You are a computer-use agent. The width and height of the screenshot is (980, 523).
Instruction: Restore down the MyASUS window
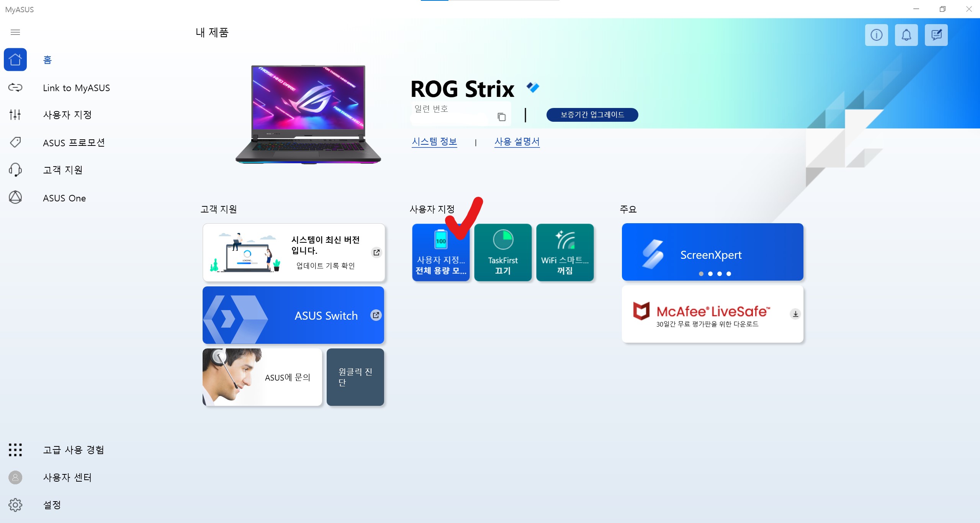pos(942,9)
